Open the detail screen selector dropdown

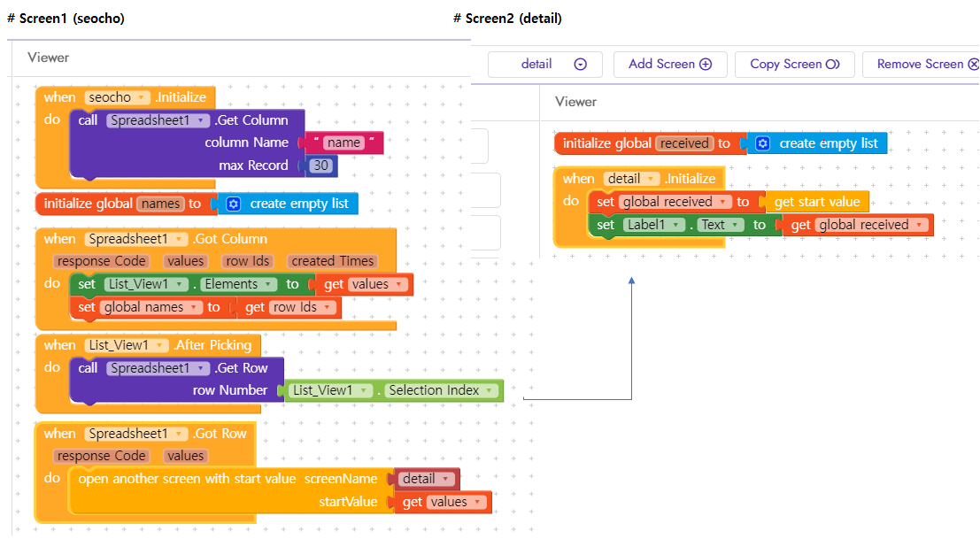545,65
